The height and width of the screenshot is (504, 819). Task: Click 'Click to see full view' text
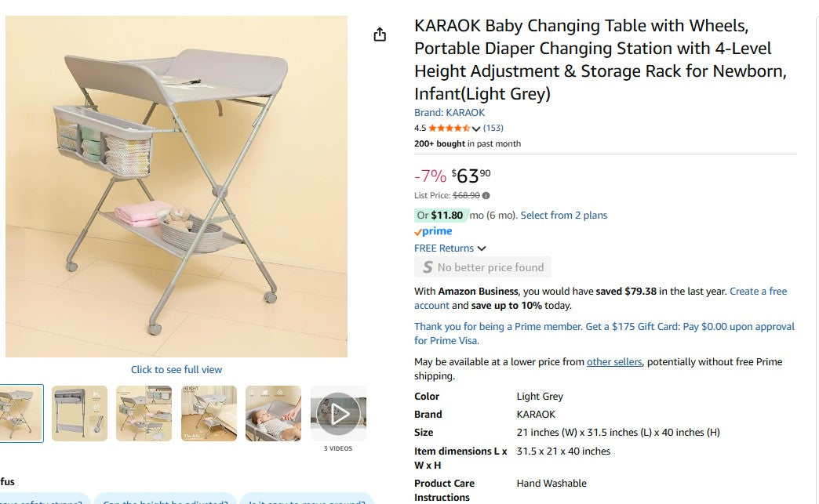pyautogui.click(x=177, y=370)
